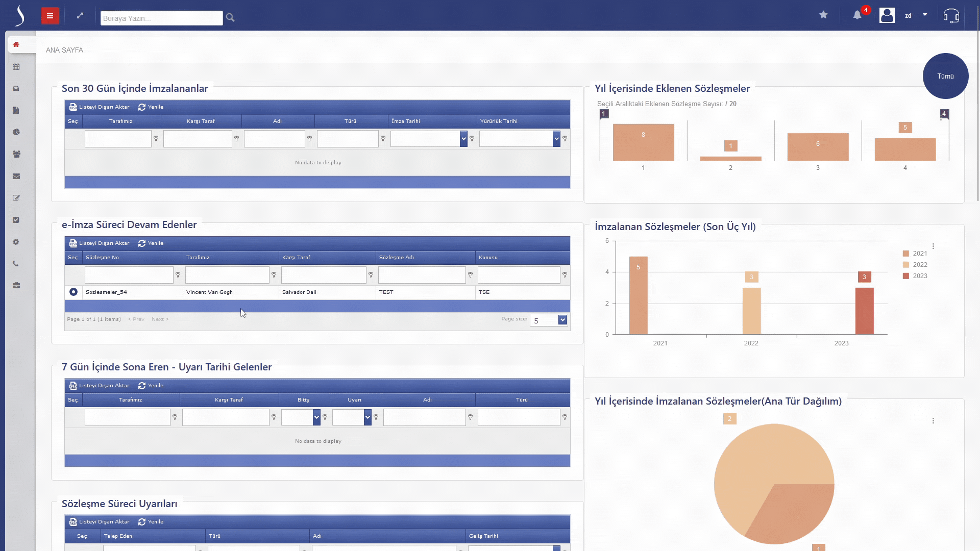Viewport: 980px width, 551px height.
Task: Click the briefcase icon in sidebar
Action: point(16,286)
